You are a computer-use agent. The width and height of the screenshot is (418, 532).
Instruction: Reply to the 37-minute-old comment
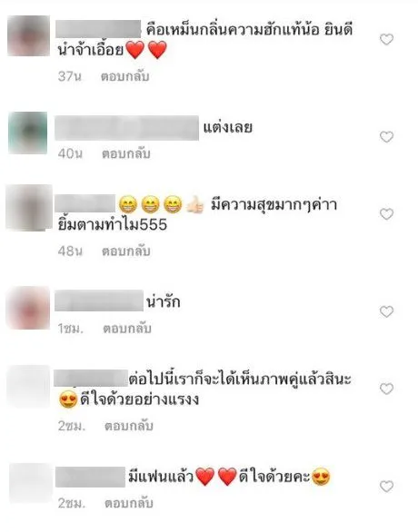point(125,76)
